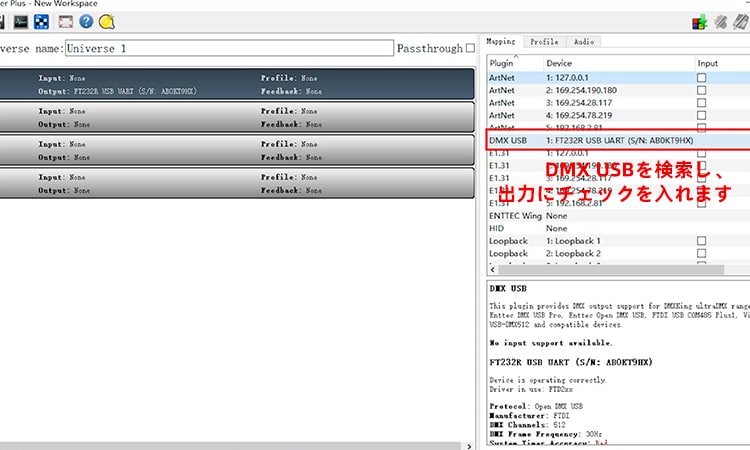
Task: Select ArtNet row 4: 169.254.78.219
Action: click(619, 115)
